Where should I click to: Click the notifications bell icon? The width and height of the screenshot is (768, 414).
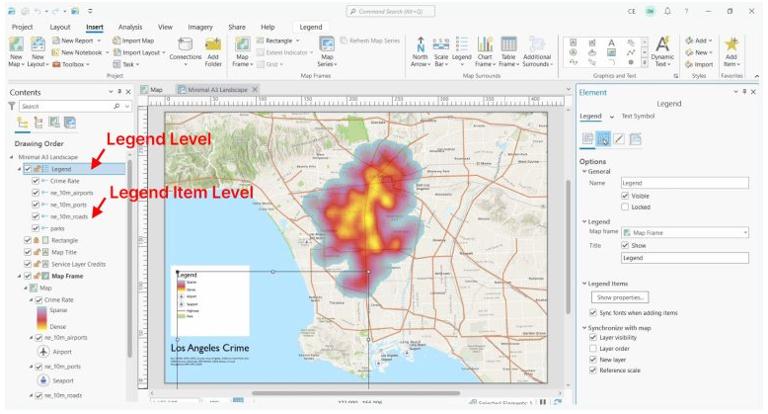click(x=667, y=11)
